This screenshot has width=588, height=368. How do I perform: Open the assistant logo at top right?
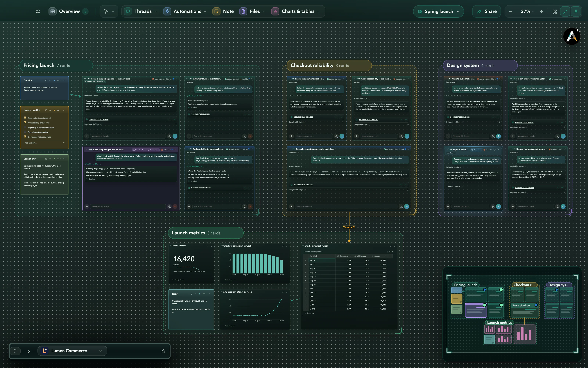tap(572, 36)
